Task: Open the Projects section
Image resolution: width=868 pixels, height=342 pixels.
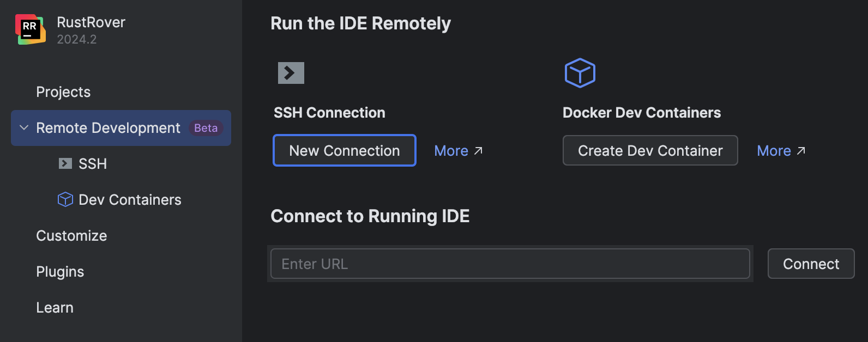Action: pyautogui.click(x=63, y=92)
